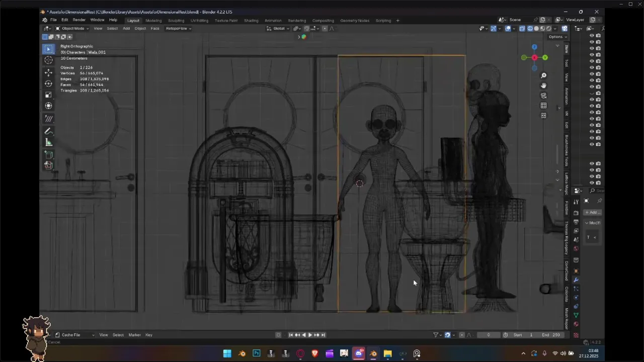Open the RetopoFlow dropdown

[179, 29]
